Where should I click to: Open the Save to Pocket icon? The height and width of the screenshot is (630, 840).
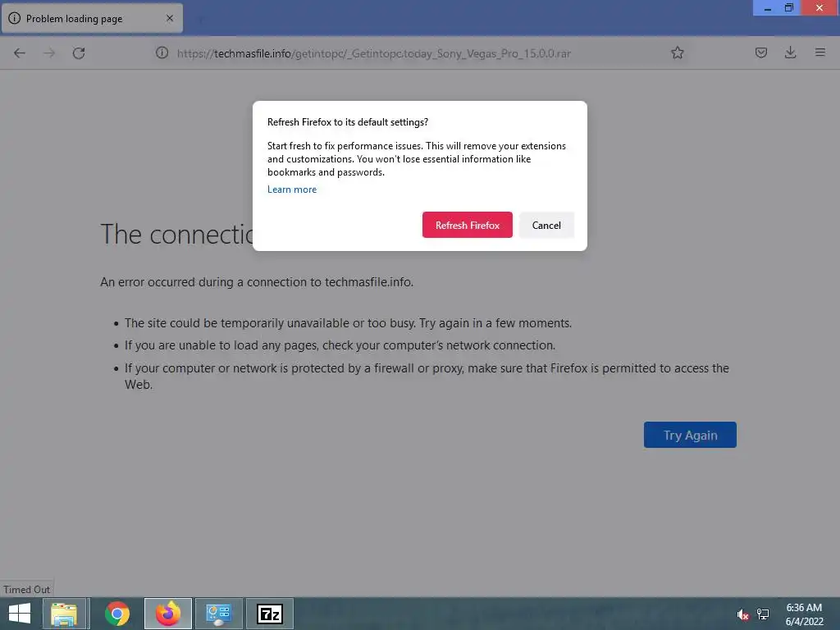pyautogui.click(x=760, y=52)
